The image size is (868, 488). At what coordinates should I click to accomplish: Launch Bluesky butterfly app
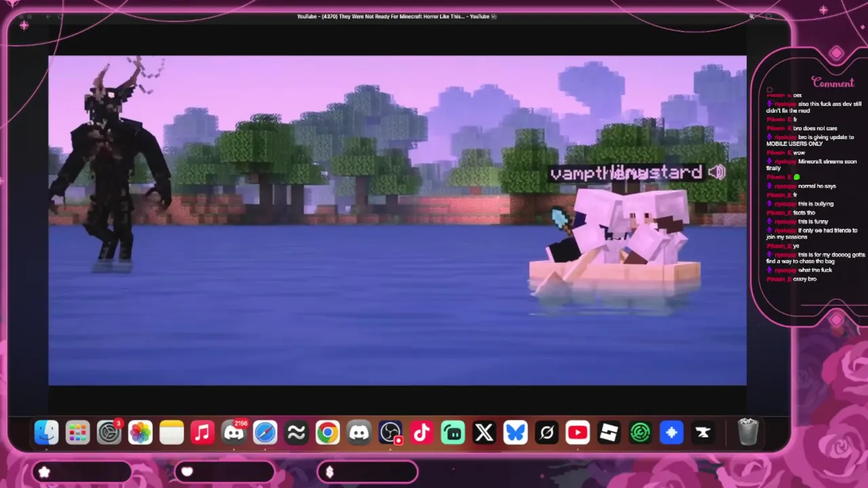click(515, 432)
